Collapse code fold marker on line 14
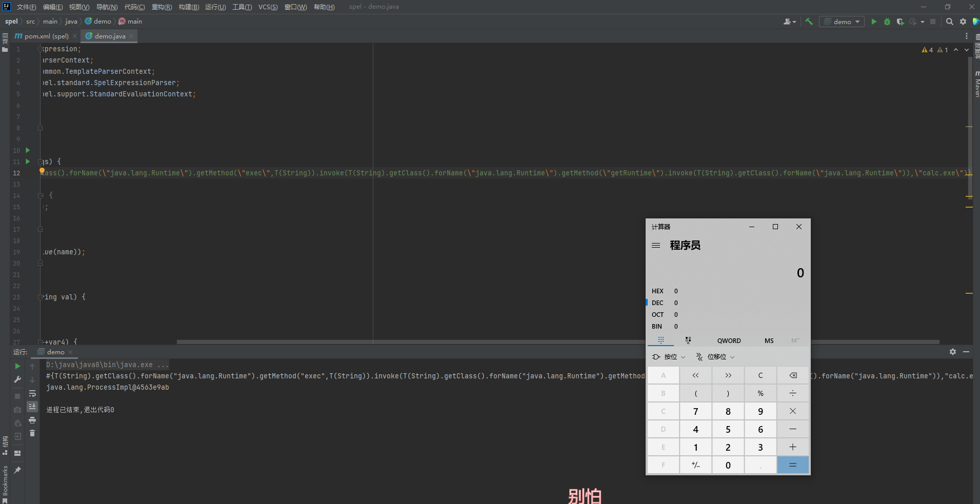The width and height of the screenshot is (980, 504). tap(41, 195)
